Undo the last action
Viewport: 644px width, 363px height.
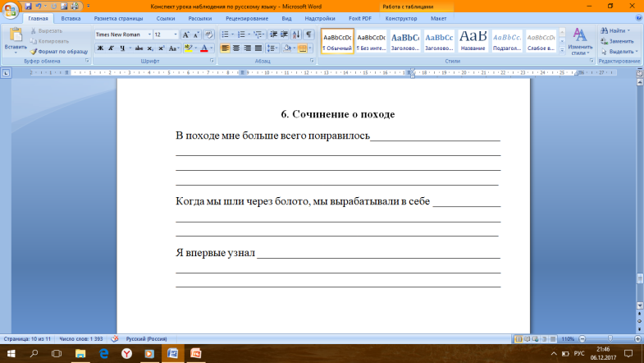(x=39, y=7)
